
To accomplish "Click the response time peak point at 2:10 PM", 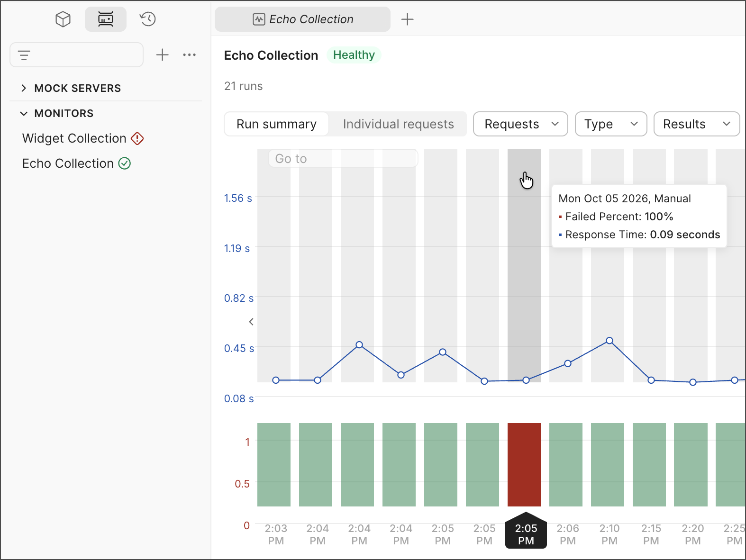I will tap(610, 341).
